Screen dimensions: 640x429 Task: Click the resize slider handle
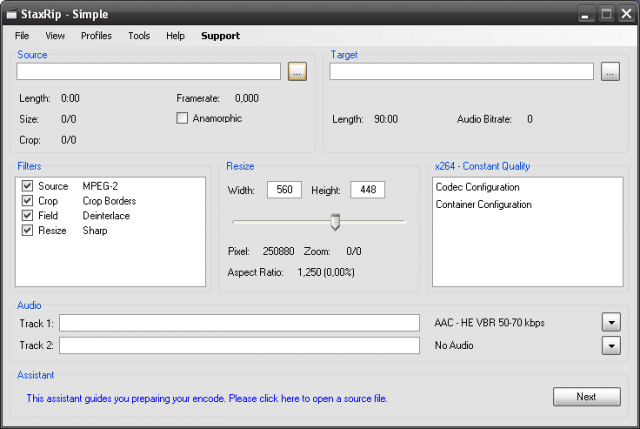[x=335, y=221]
